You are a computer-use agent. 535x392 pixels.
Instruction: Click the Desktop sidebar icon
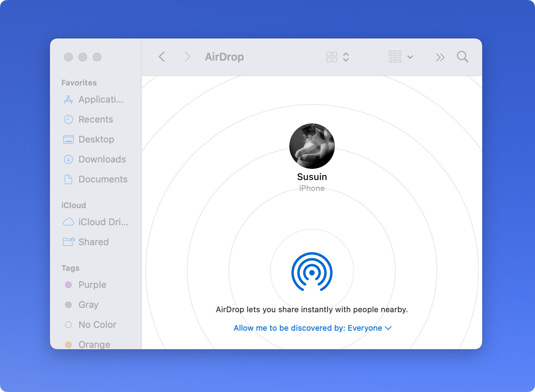[x=68, y=139]
